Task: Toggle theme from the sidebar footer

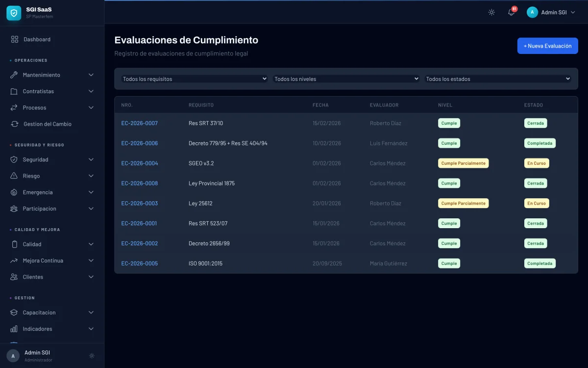Action: 92,356
